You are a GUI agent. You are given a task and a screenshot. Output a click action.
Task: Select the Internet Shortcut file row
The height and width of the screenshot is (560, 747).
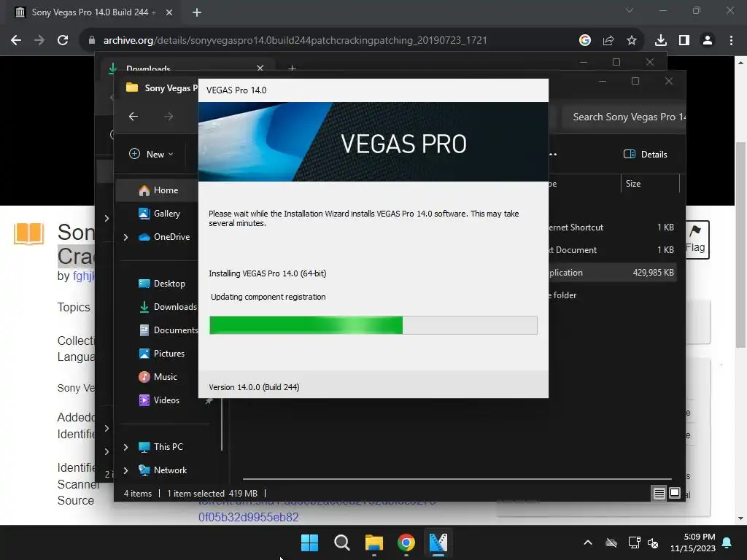(x=612, y=227)
